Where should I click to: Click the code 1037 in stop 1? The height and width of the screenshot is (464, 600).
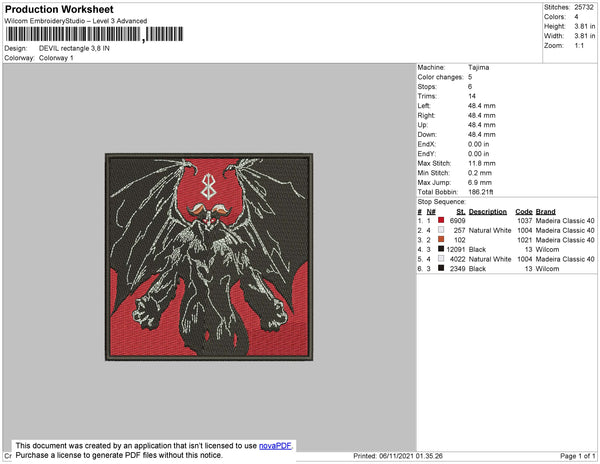click(525, 221)
